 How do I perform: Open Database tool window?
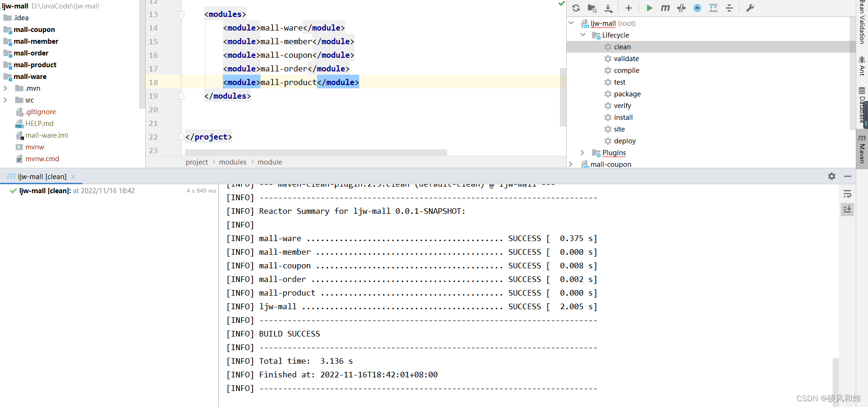click(862, 105)
